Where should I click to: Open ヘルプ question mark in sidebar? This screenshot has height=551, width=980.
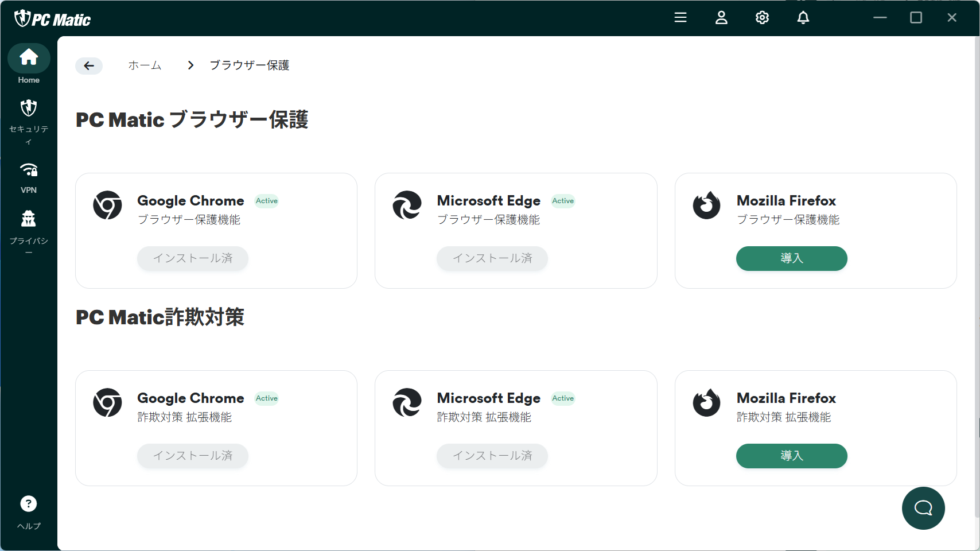pyautogui.click(x=29, y=513)
